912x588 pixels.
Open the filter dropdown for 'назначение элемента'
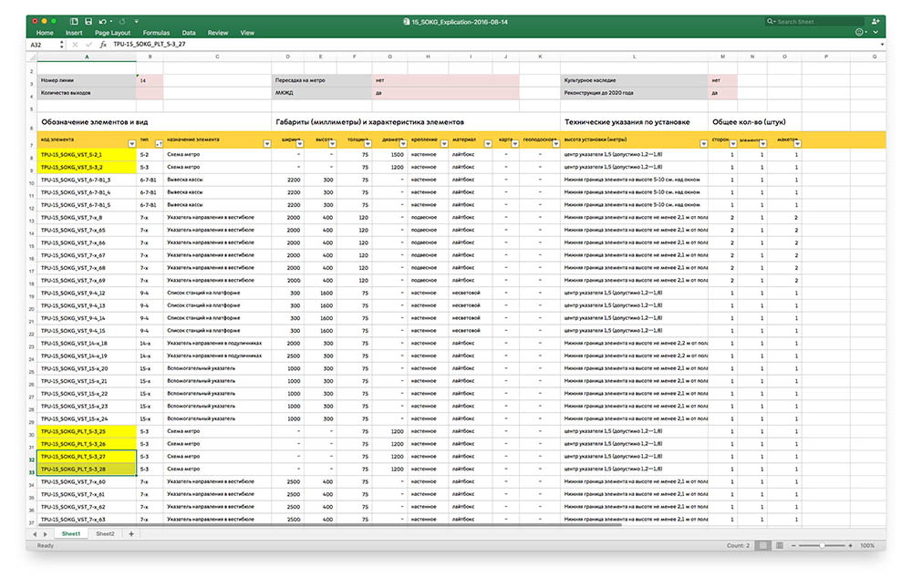pyautogui.click(x=266, y=143)
